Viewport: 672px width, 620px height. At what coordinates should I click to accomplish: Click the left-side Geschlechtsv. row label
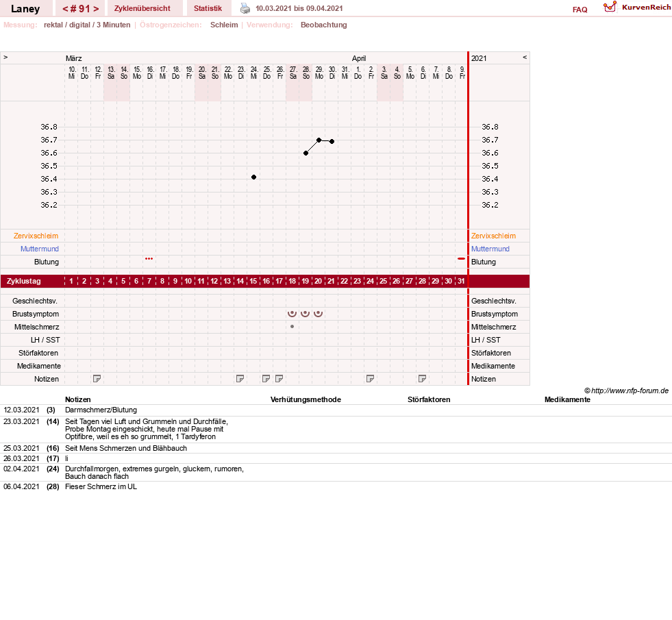35,301
